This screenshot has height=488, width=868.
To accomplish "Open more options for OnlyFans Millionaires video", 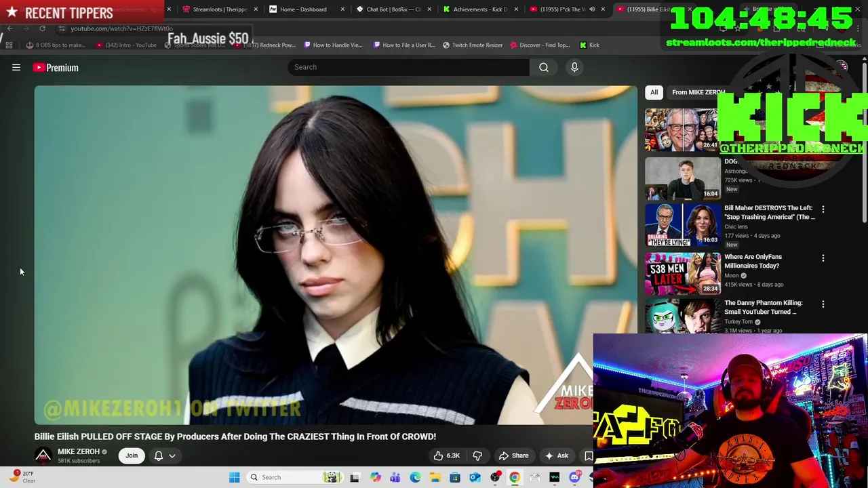I will tap(823, 258).
